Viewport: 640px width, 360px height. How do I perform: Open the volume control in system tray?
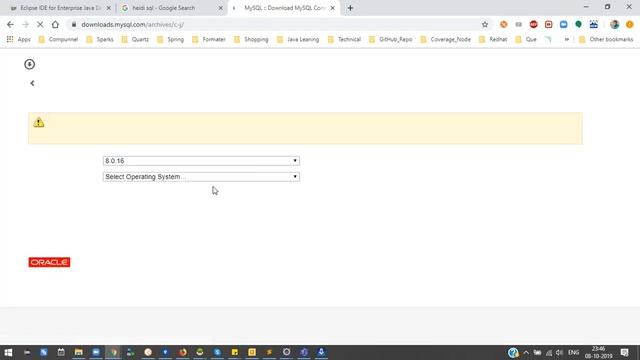pos(560,352)
